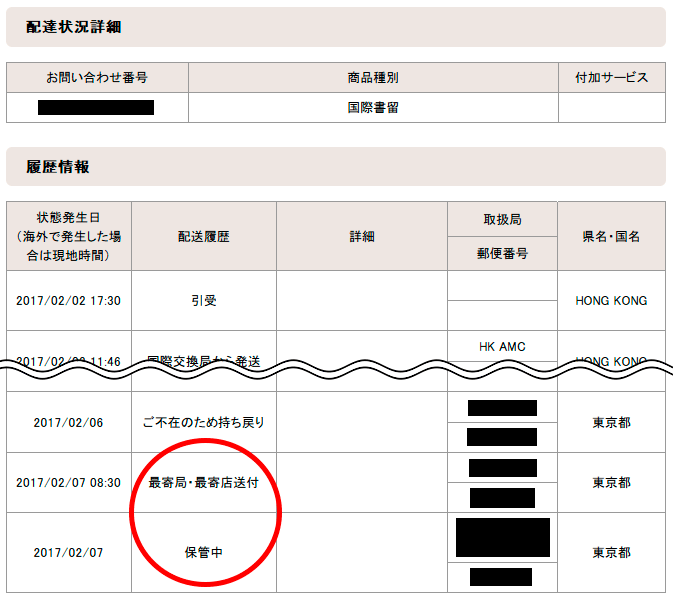Screen dimensions: 673x600
Task: Click the 取扱局 column header
Action: click(502, 220)
